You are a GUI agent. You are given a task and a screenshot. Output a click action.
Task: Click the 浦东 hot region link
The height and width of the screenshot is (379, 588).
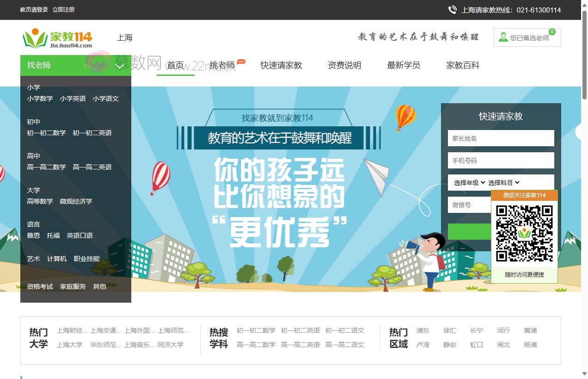pyautogui.click(x=423, y=330)
